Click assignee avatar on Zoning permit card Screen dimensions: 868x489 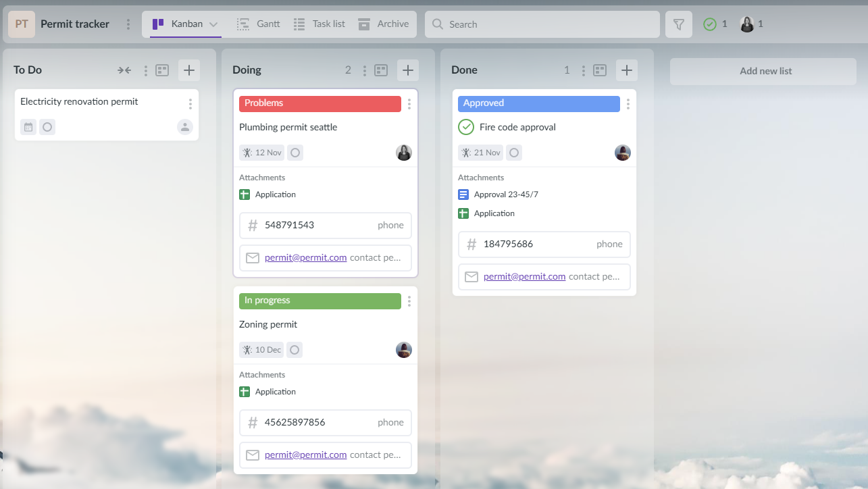coord(404,350)
